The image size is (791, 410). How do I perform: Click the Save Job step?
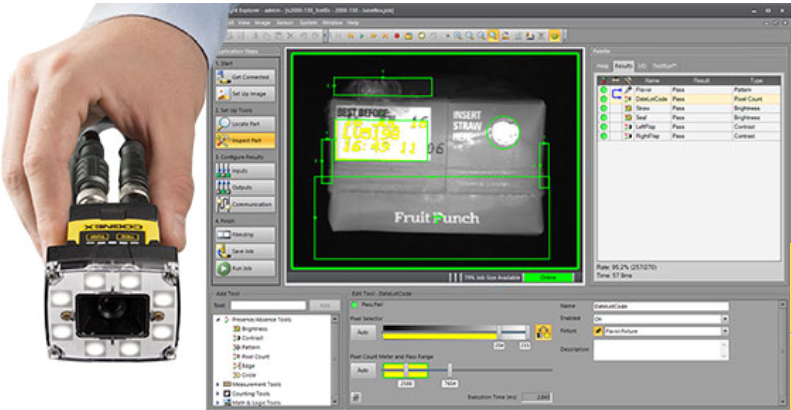[x=246, y=251]
